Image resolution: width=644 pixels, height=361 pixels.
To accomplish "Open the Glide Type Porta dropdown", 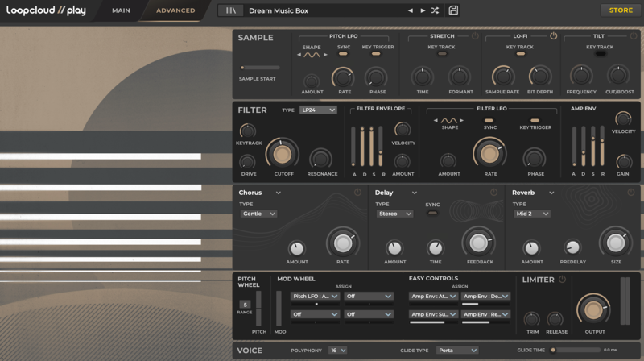I will click(x=456, y=351).
